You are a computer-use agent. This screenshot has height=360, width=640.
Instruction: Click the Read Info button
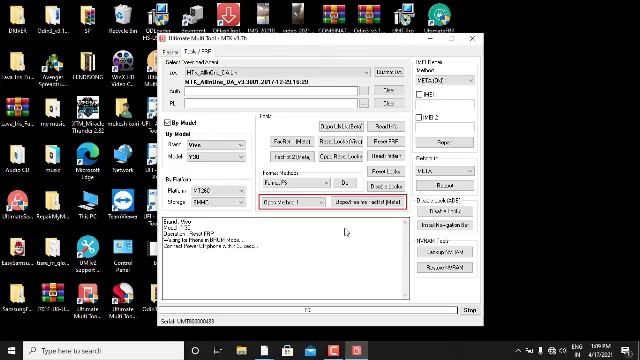[386, 127]
